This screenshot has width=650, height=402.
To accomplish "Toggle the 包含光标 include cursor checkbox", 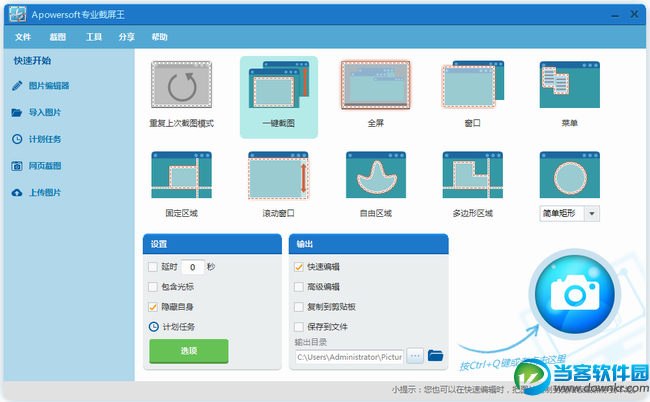I will pyautogui.click(x=153, y=287).
